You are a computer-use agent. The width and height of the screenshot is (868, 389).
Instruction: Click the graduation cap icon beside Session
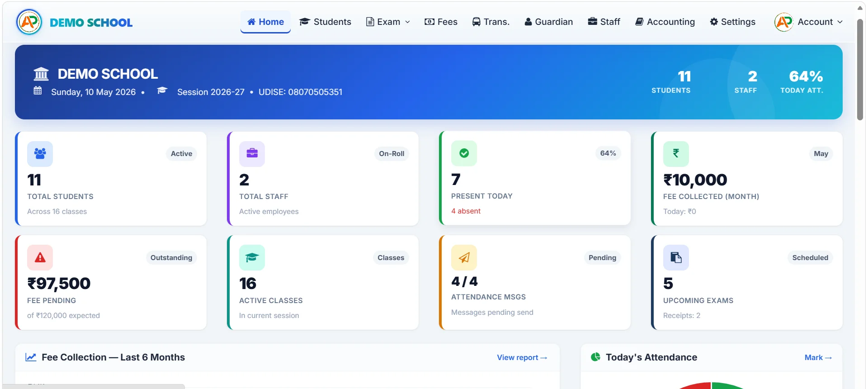(x=162, y=90)
